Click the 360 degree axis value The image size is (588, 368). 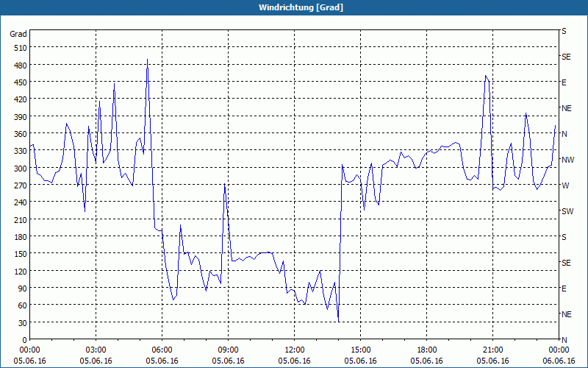point(21,134)
